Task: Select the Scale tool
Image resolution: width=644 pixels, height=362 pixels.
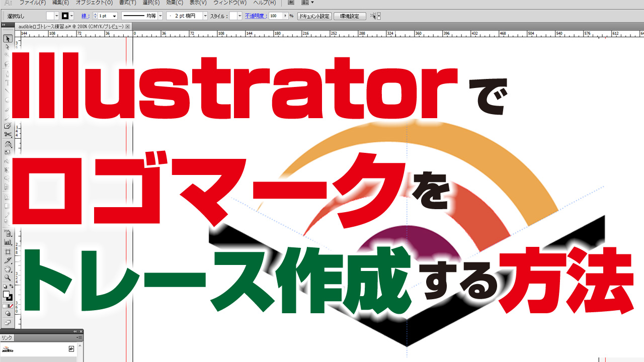Action: coord(8,152)
